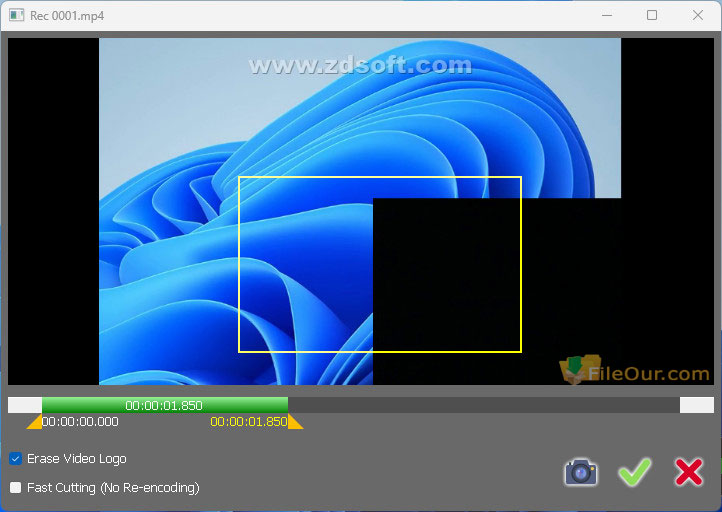The height and width of the screenshot is (512, 722).
Task: Click the white box at timeline's right end
Action: tap(697, 405)
